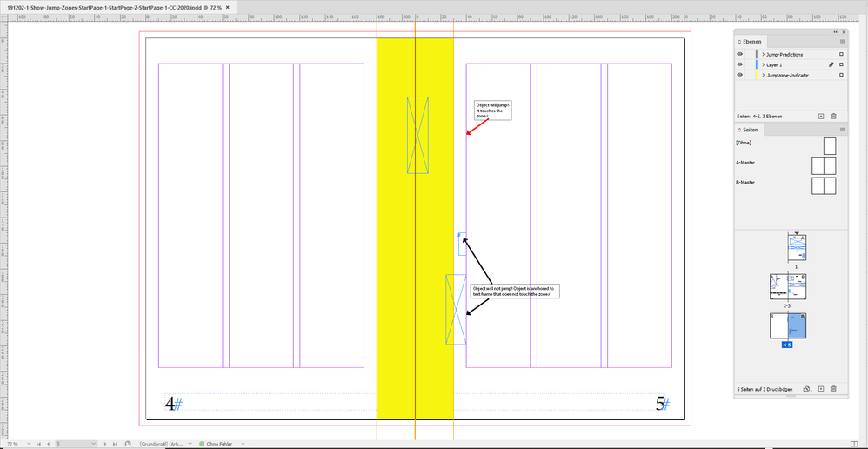Screen dimensions: 868x449
Task: Click Jumpzone-Indicator yellow layer color
Action: (x=756, y=75)
